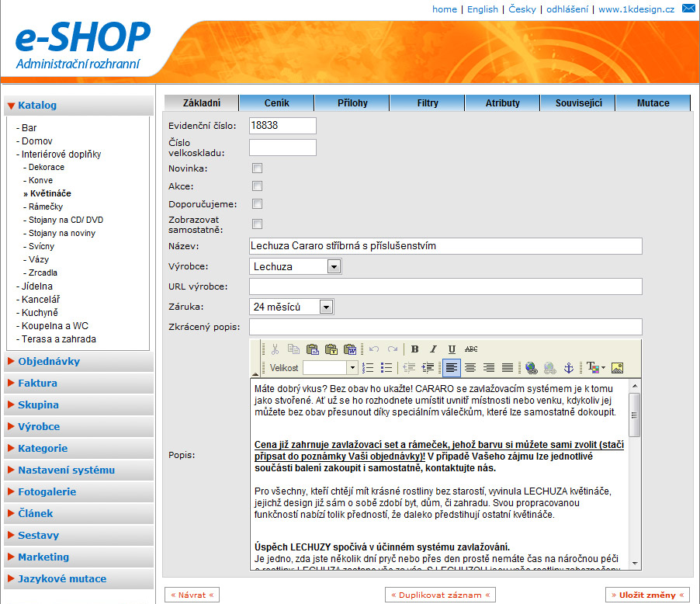Expand the Jazykové mutace section
Viewport: 700px width, 604px height.
point(78,579)
